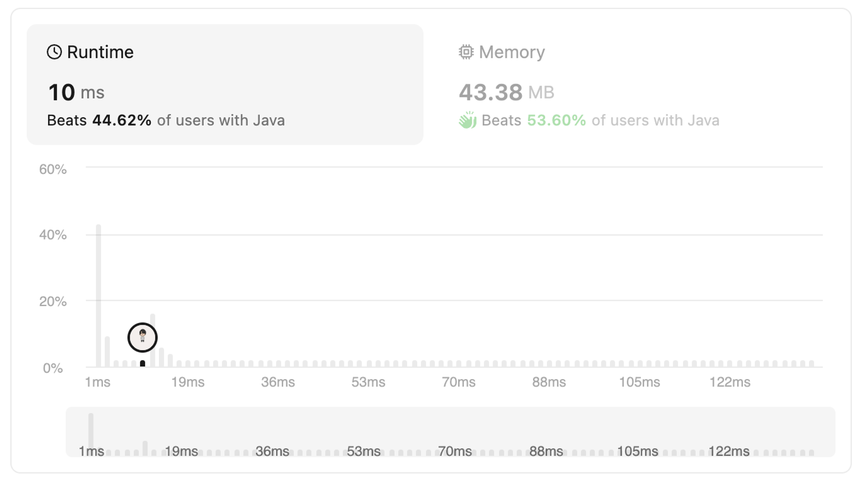This screenshot has height=477, width=868.
Task: Click the user avatar marker on chart
Action: [142, 337]
